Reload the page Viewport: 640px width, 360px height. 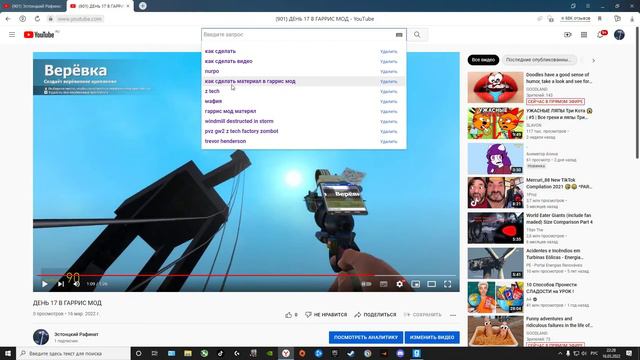37,19
